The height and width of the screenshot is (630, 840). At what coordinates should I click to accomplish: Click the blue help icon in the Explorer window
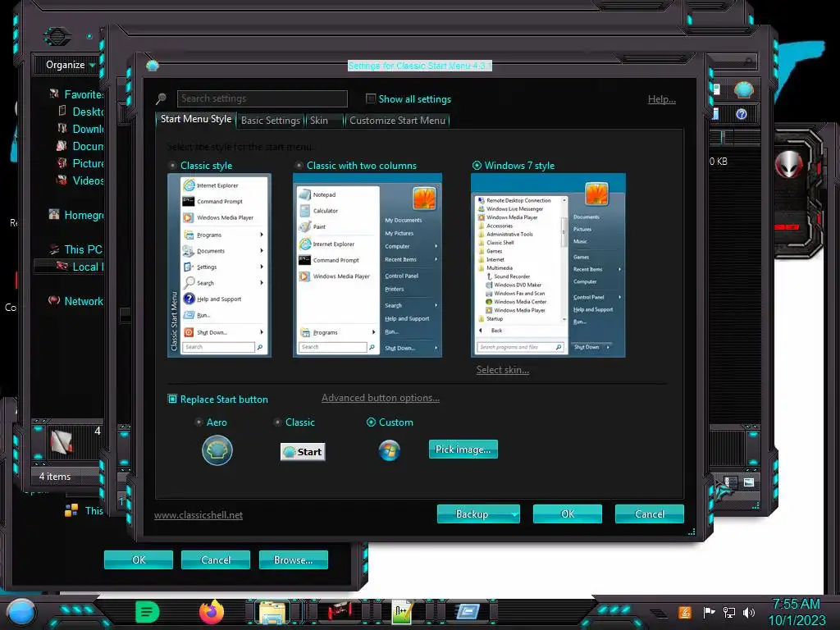click(742, 114)
